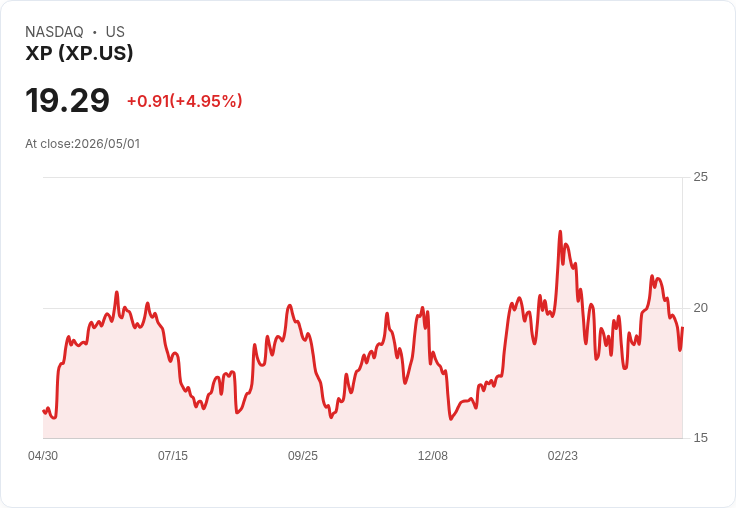Click the 20 y-axis value label
The height and width of the screenshot is (508, 736).
click(700, 308)
